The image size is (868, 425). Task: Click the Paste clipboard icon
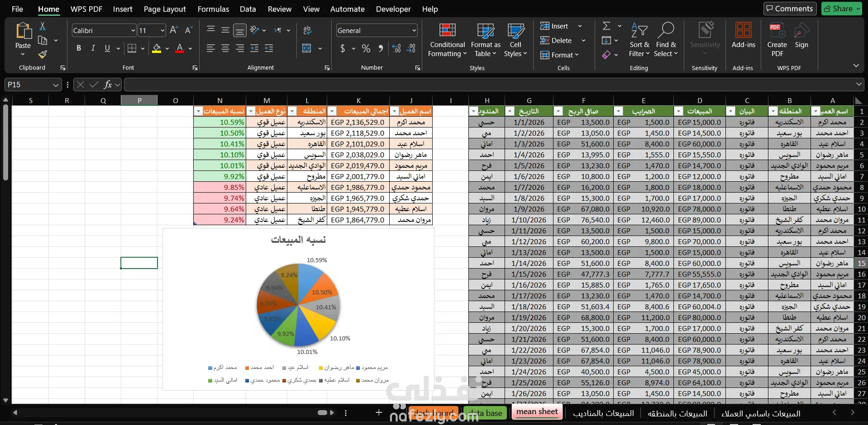[24, 31]
